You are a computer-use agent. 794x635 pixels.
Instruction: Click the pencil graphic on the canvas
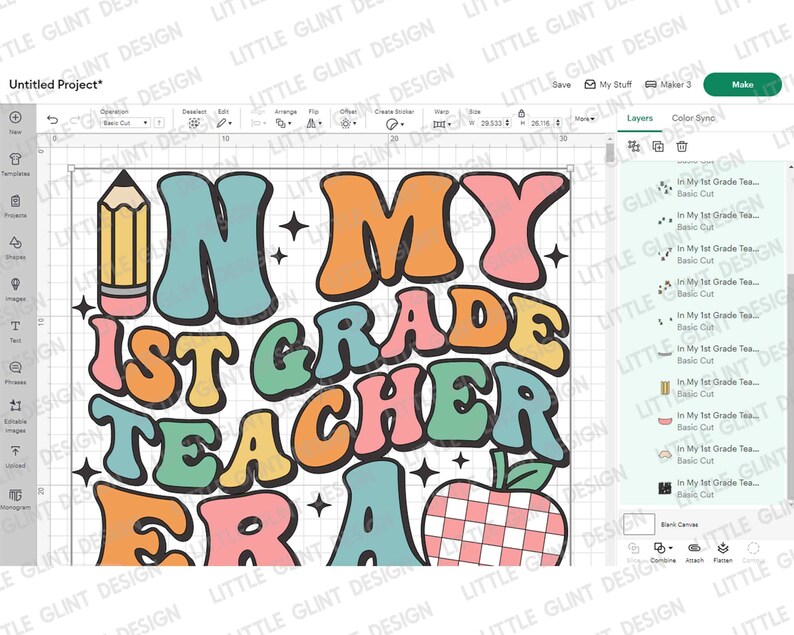tap(124, 244)
